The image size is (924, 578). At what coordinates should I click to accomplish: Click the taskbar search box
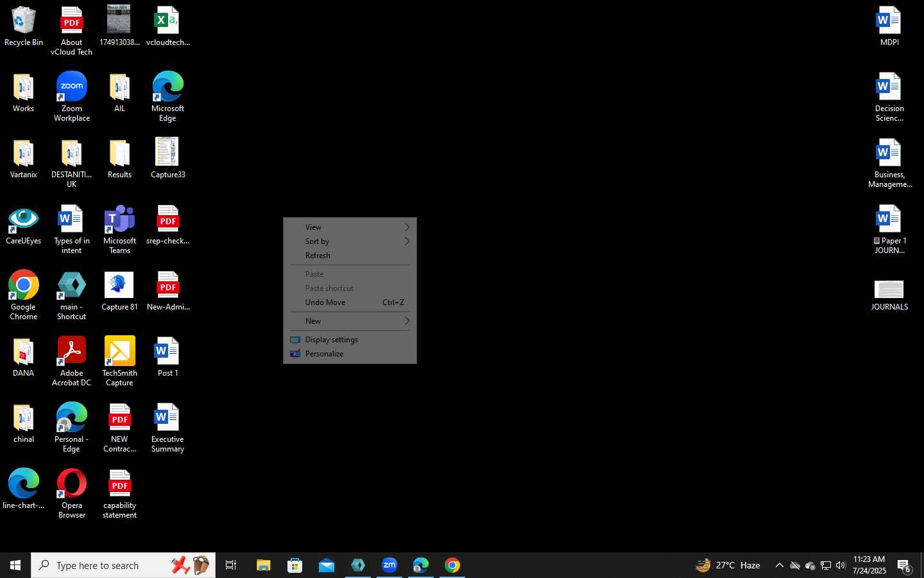pyautogui.click(x=123, y=565)
